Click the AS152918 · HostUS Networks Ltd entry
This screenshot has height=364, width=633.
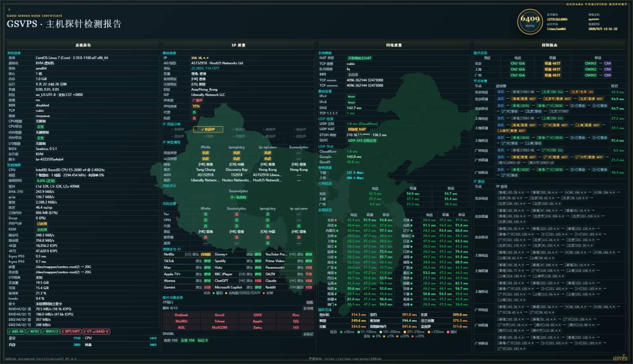pos(217,62)
